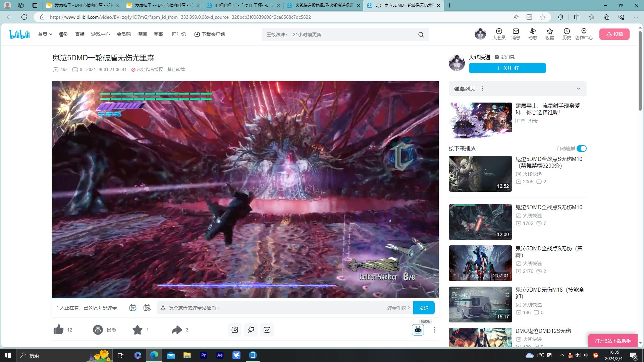Image resolution: width=644 pixels, height=362 pixels.
Task: Open browser split screen icon
Action: click(577, 17)
